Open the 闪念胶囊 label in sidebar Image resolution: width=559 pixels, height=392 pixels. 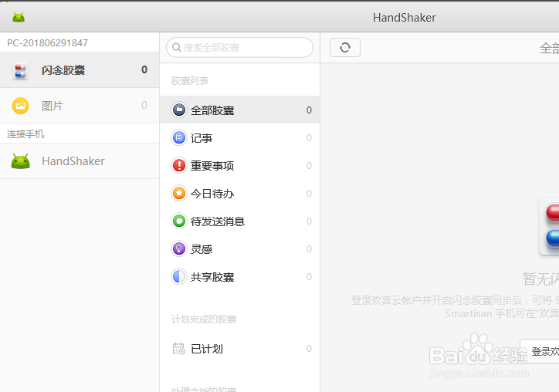click(x=63, y=70)
